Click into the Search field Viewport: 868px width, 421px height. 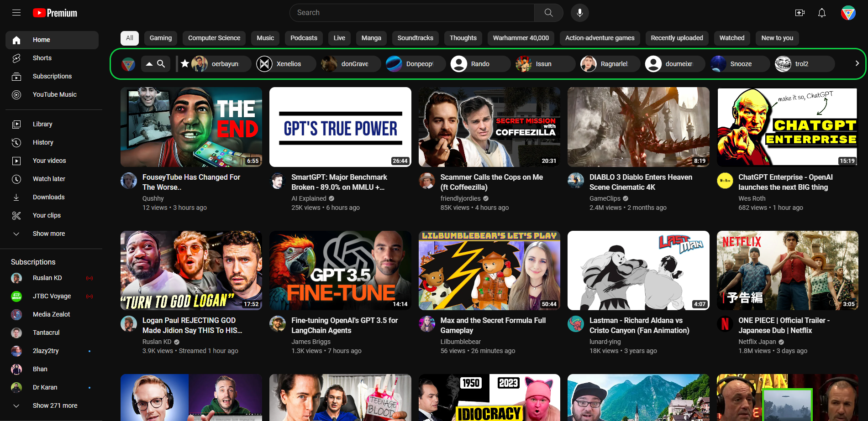click(x=412, y=13)
